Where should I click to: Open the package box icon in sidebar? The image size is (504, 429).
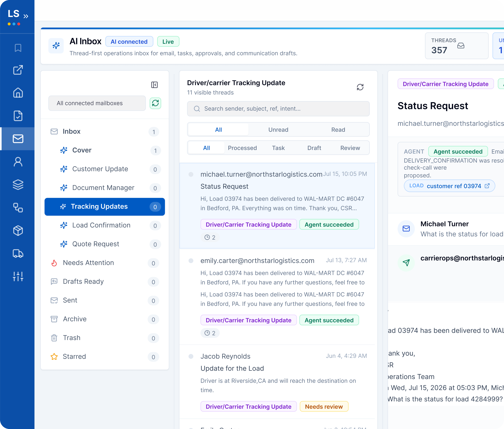(18, 230)
